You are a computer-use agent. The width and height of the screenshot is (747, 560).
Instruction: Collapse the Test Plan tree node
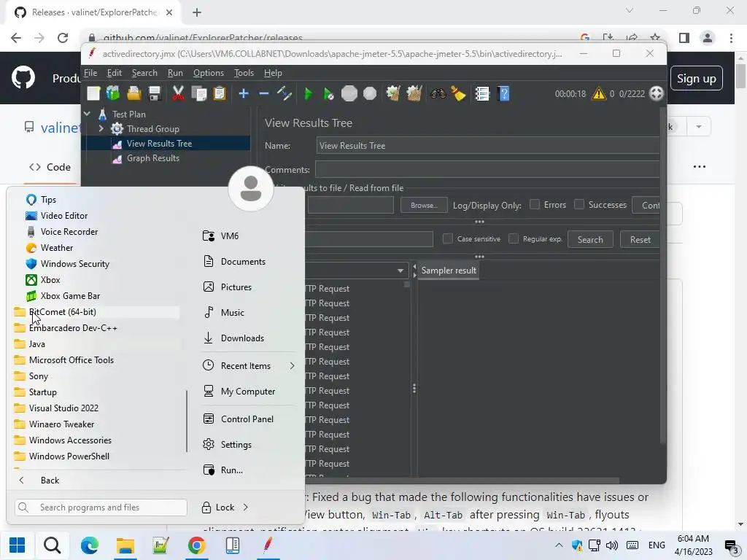(88, 114)
